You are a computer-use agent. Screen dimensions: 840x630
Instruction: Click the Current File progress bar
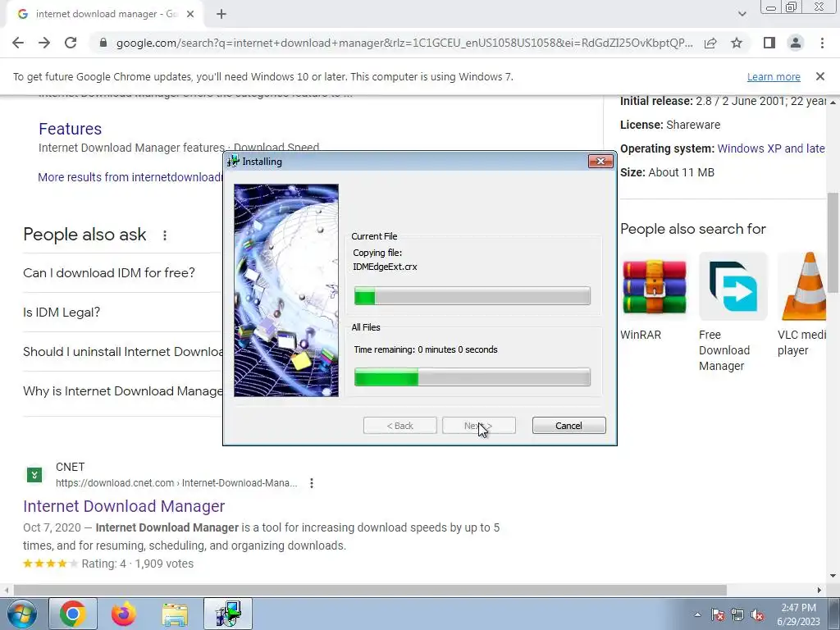[x=472, y=295]
